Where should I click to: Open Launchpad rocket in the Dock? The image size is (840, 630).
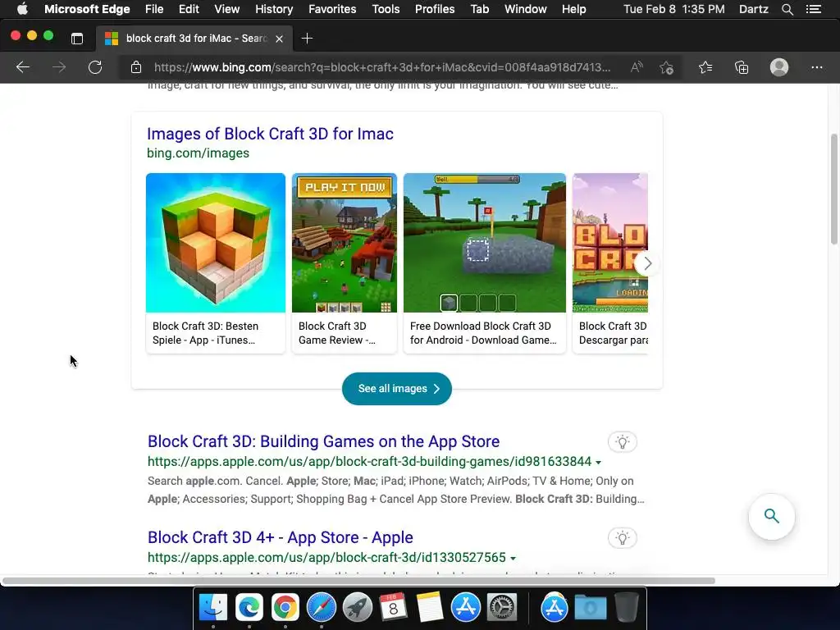358,607
